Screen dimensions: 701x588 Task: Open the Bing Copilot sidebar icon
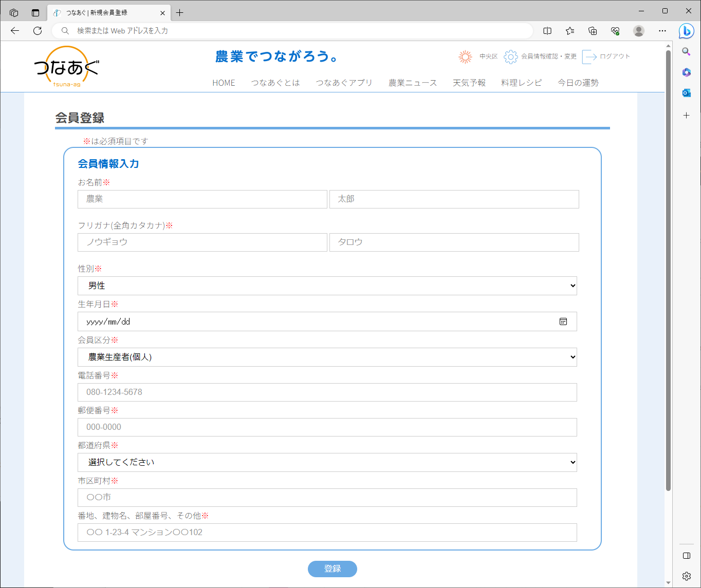[x=686, y=31]
